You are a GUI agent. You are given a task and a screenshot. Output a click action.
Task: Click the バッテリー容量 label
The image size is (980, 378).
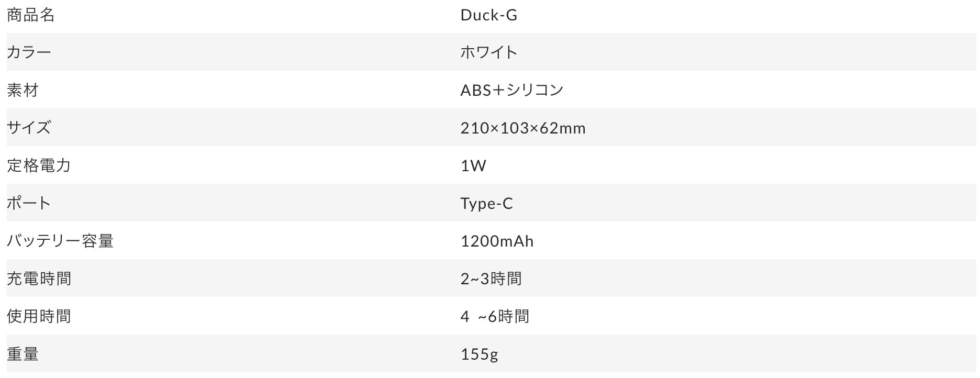tap(60, 241)
